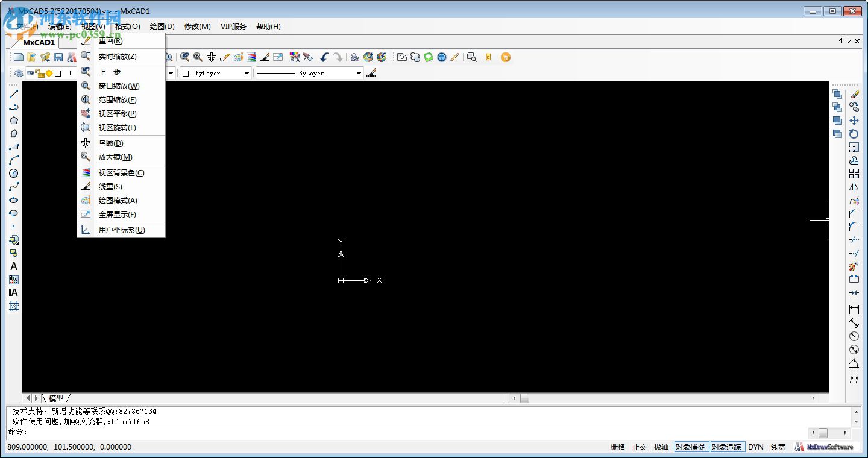Select the linear Dimension tool
Image resolution: width=868 pixels, height=458 pixels.
[x=854, y=309]
